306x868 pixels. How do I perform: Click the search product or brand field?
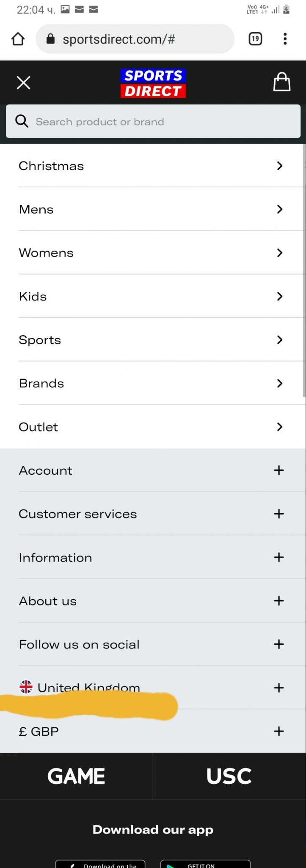[161, 122]
